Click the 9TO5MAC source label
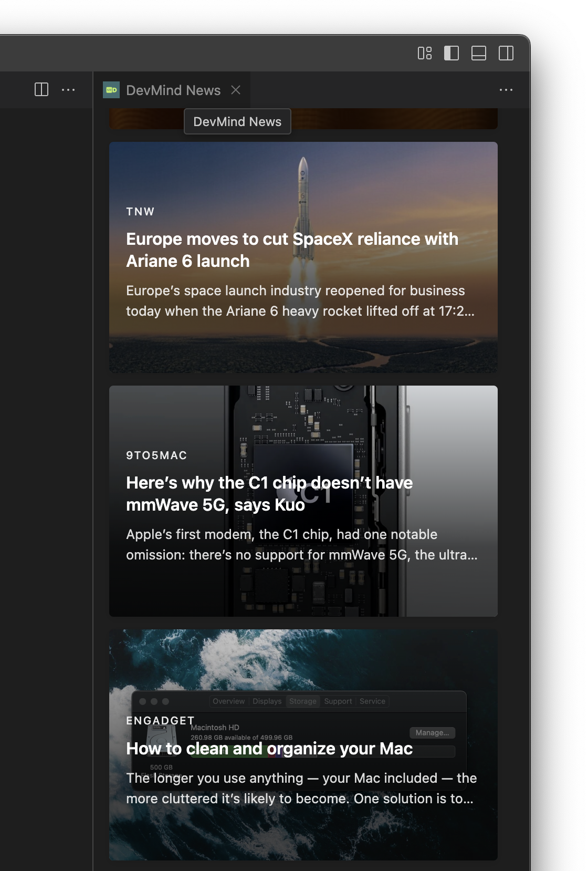588x871 pixels. point(156,455)
